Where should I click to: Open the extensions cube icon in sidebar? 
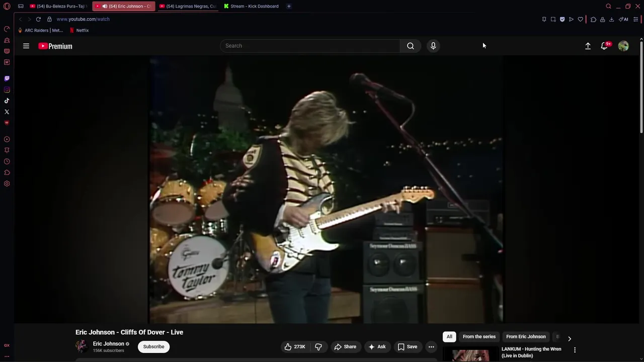(x=7, y=172)
